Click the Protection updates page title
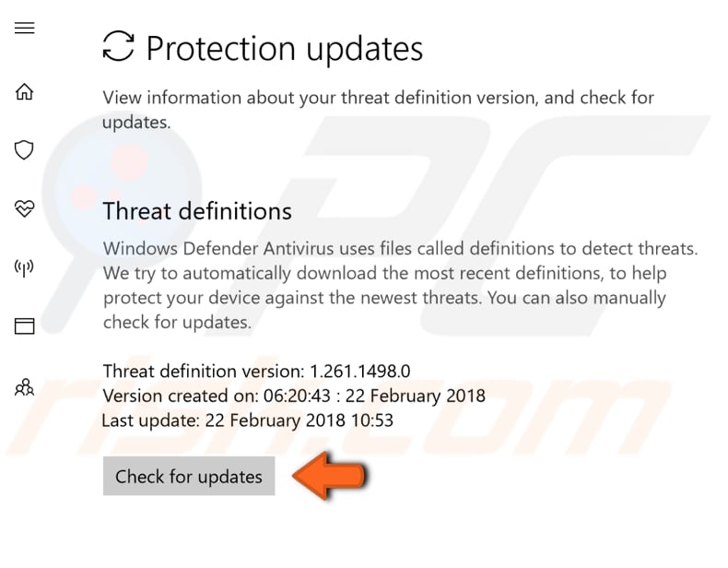Viewport: 728px width, 568px height. pyautogui.click(x=285, y=48)
